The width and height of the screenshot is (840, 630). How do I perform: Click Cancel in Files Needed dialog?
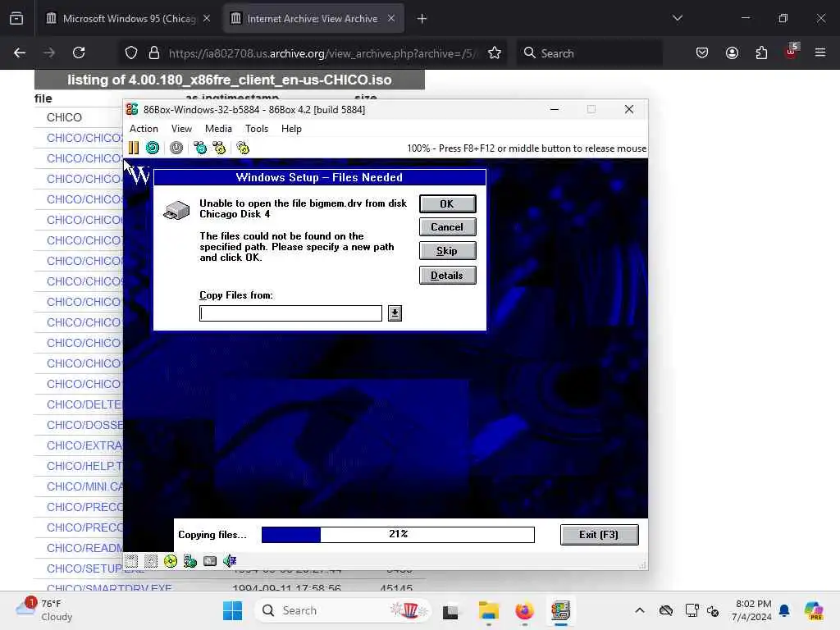coord(447,227)
